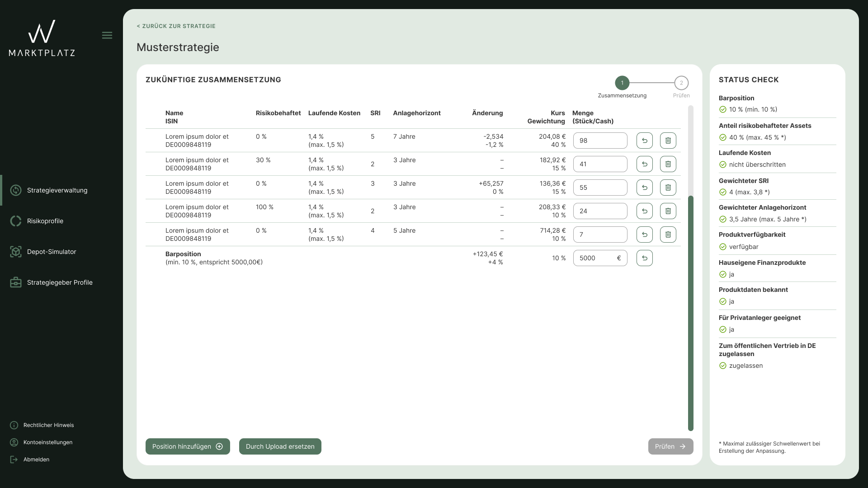Edit the quantity field showing 7
This screenshot has width=868, height=488.
coord(600,235)
